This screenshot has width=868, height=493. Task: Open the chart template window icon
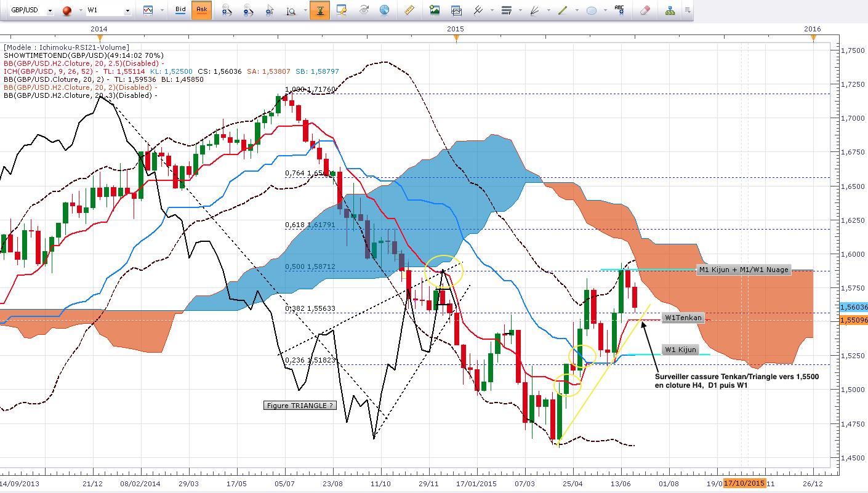(456, 10)
